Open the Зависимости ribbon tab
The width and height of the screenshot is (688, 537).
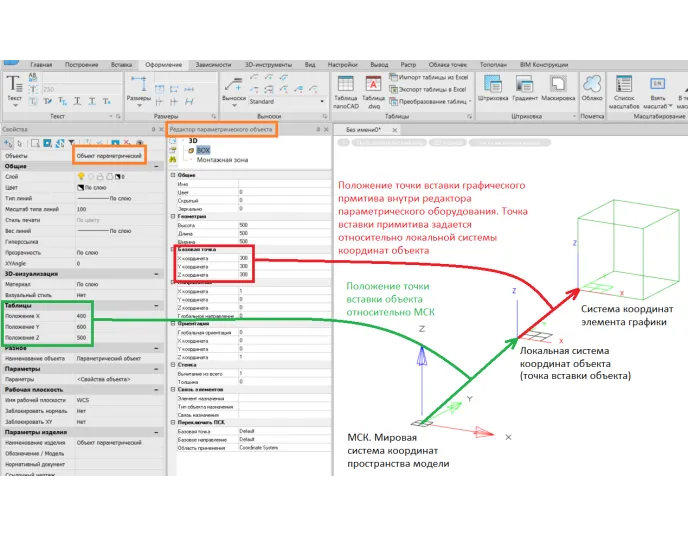point(213,64)
